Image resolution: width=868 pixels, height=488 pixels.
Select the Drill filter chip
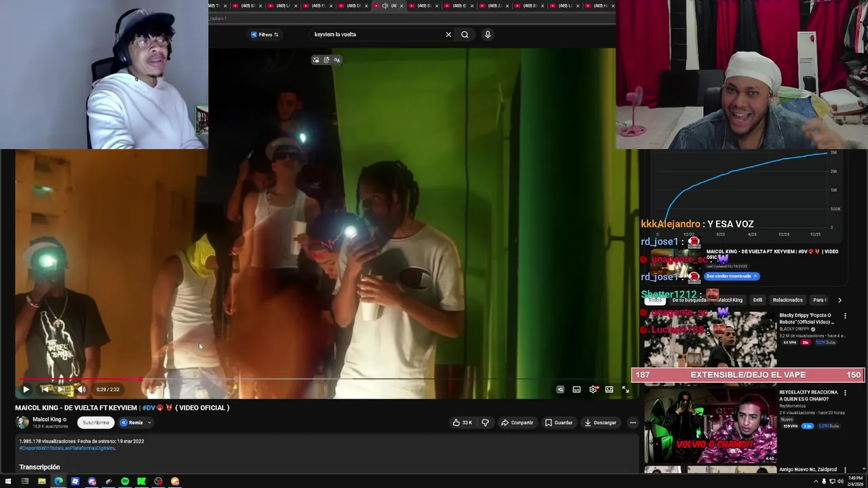tap(757, 300)
